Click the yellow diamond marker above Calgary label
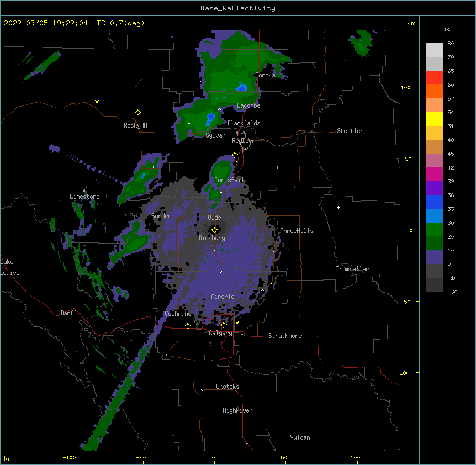Image resolution: width=476 pixels, height=465 pixels. coord(224,325)
